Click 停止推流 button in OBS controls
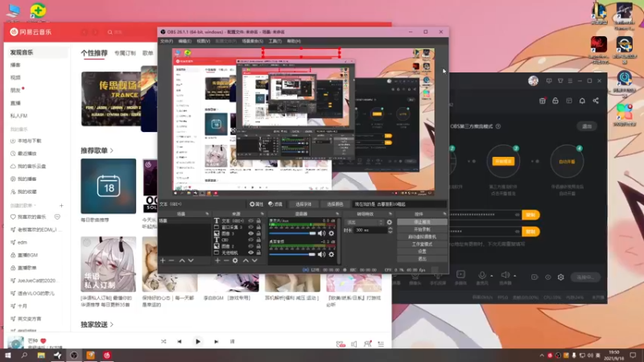This screenshot has height=362, width=644. pyautogui.click(x=422, y=222)
